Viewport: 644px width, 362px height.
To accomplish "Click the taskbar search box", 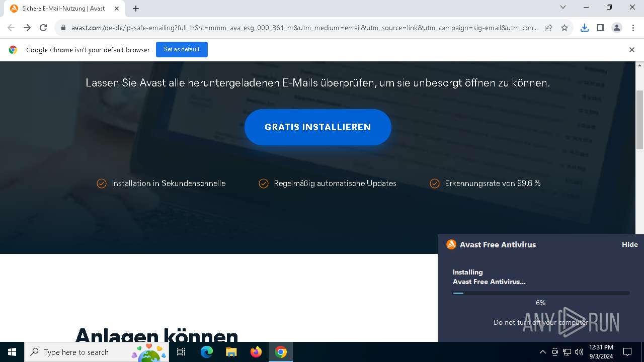I will point(97,352).
